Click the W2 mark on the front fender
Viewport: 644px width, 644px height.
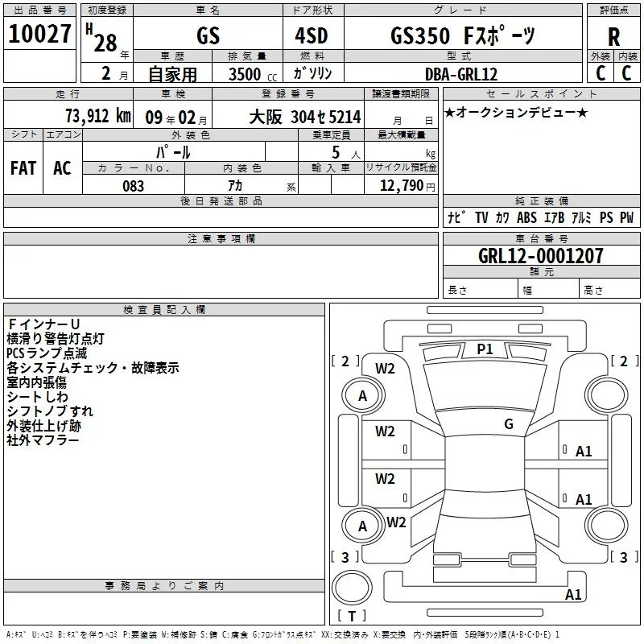[386, 368]
